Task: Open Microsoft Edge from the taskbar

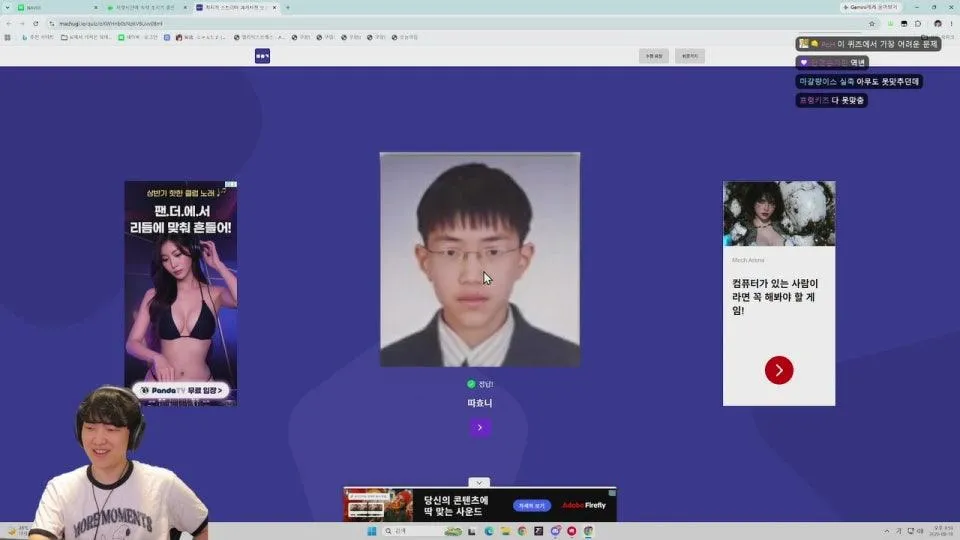Action: (x=489, y=531)
